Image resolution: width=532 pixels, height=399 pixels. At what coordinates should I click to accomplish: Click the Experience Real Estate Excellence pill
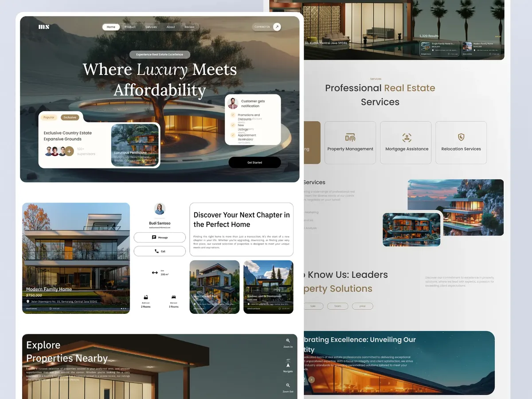point(160,55)
